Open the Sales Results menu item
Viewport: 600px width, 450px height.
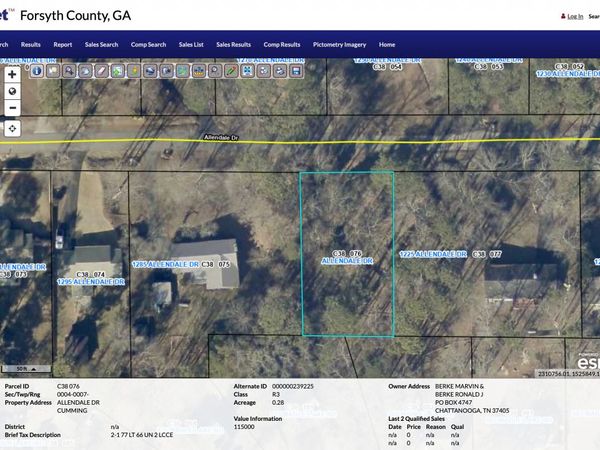pyautogui.click(x=233, y=44)
